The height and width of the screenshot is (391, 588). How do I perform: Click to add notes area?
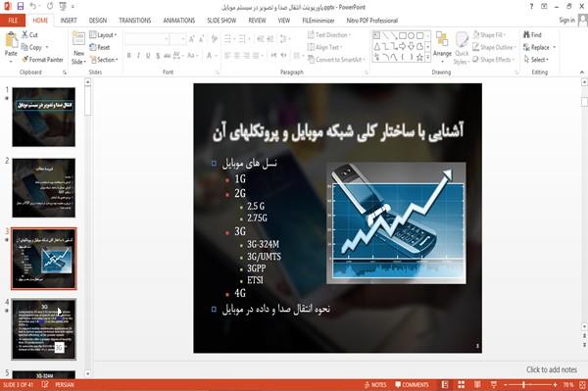click(x=551, y=370)
